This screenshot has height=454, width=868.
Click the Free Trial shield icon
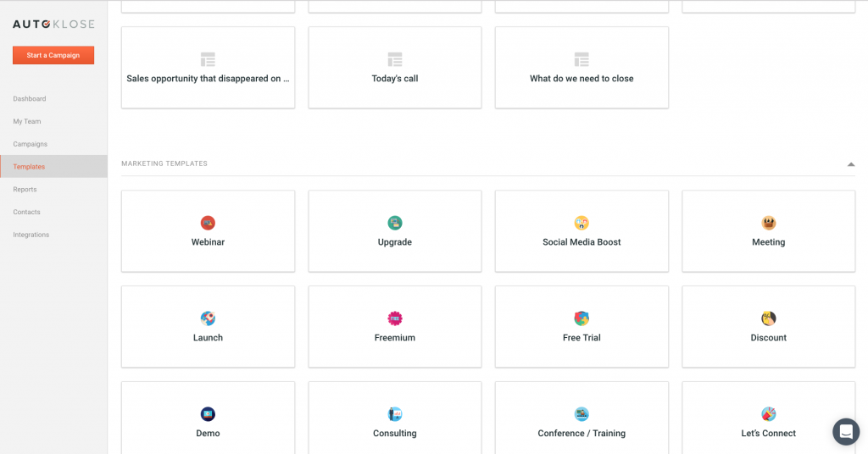581,318
